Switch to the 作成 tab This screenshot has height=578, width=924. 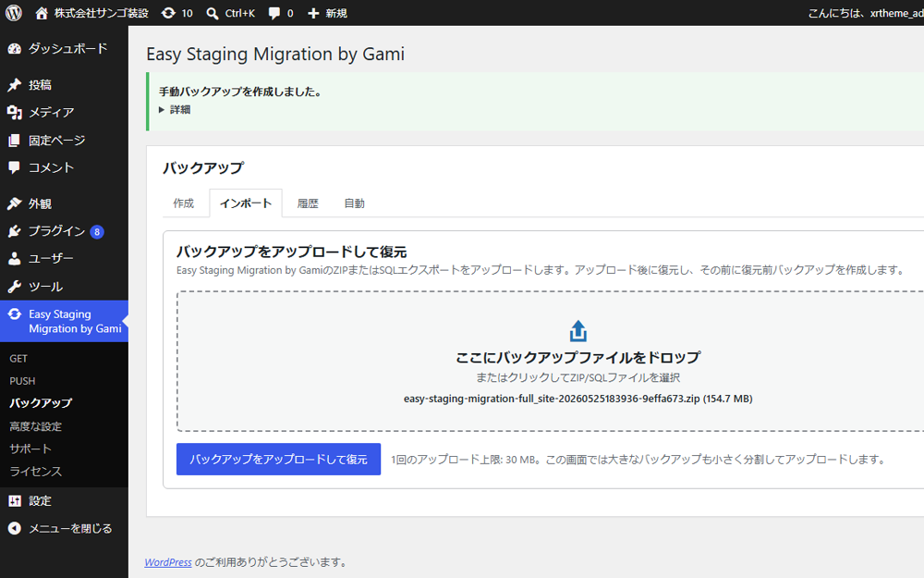pos(183,203)
